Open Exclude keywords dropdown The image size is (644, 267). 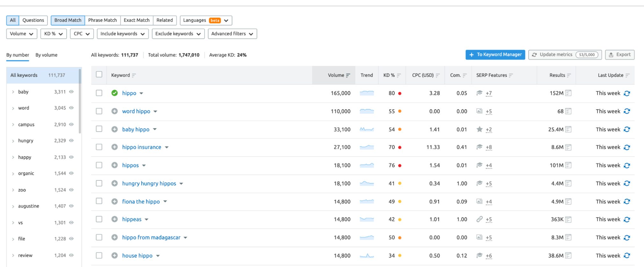(178, 34)
